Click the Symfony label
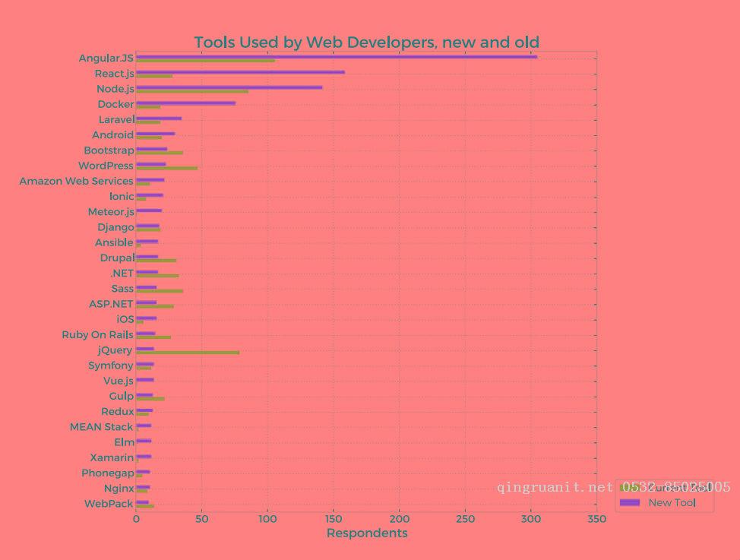Viewport: 740px width, 560px height. click(x=111, y=366)
